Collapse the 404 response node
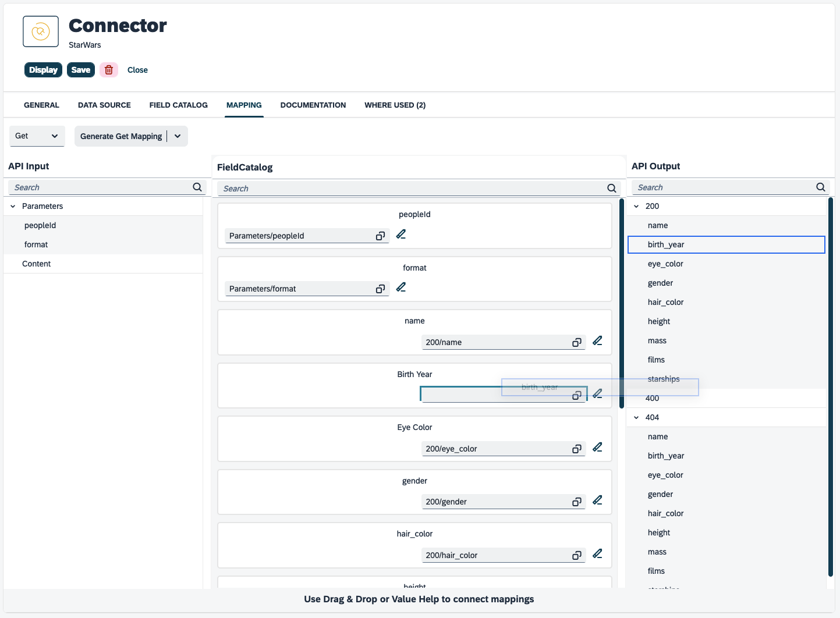Image resolution: width=840 pixels, height=618 pixels. click(x=636, y=418)
